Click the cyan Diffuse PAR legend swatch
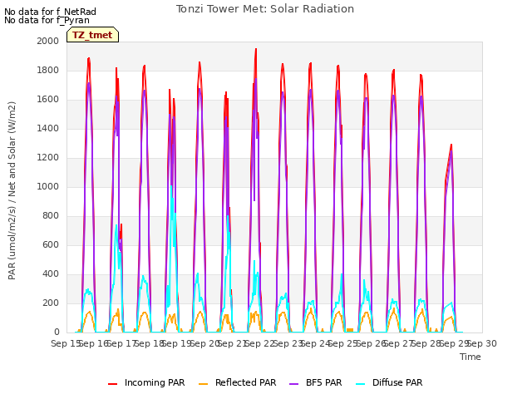532x399 pixels. [360, 384]
